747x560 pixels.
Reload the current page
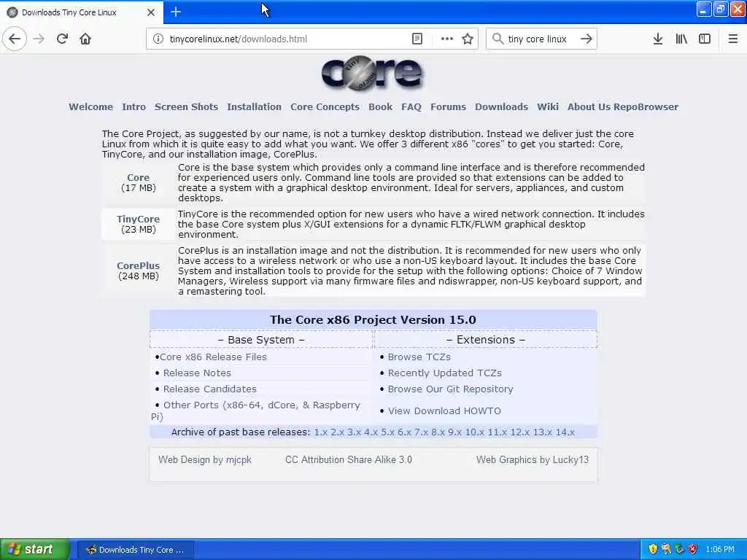[62, 39]
